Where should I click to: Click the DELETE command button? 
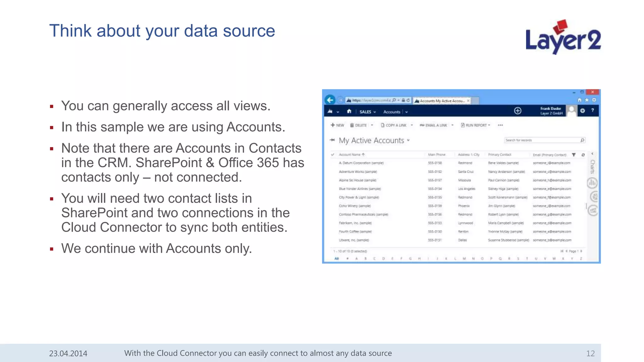(358, 125)
